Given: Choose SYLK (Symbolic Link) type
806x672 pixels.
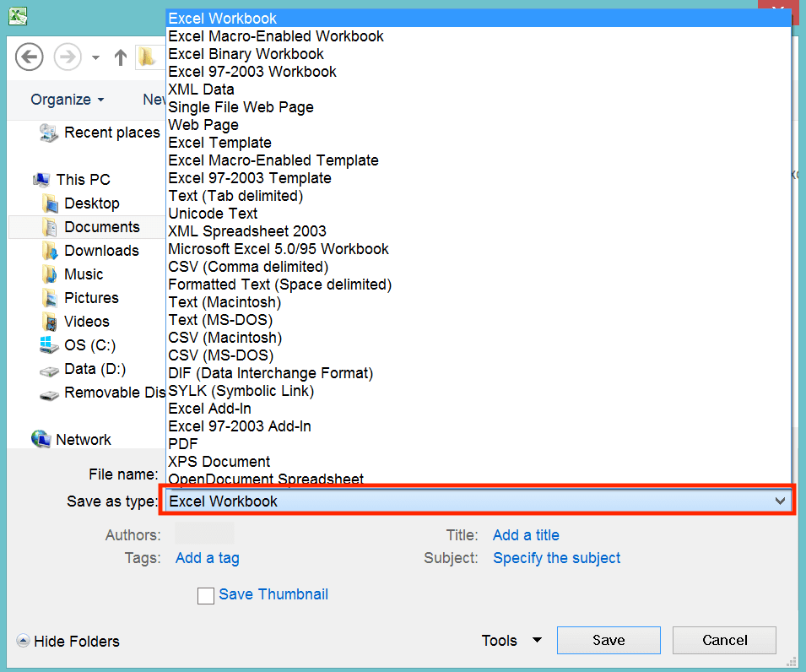Looking at the screenshot, I should click(x=479, y=391).
